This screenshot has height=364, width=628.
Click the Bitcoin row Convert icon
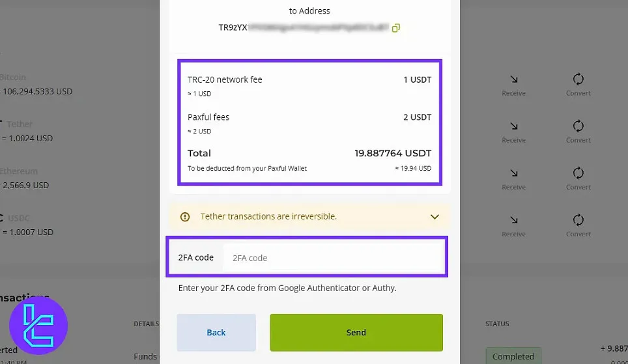(578, 79)
